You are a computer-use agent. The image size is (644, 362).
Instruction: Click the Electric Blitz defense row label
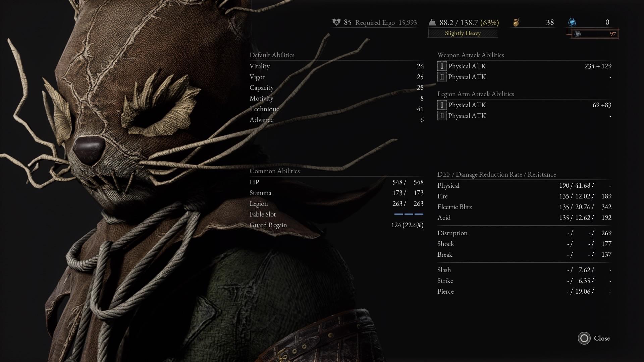[x=454, y=207]
